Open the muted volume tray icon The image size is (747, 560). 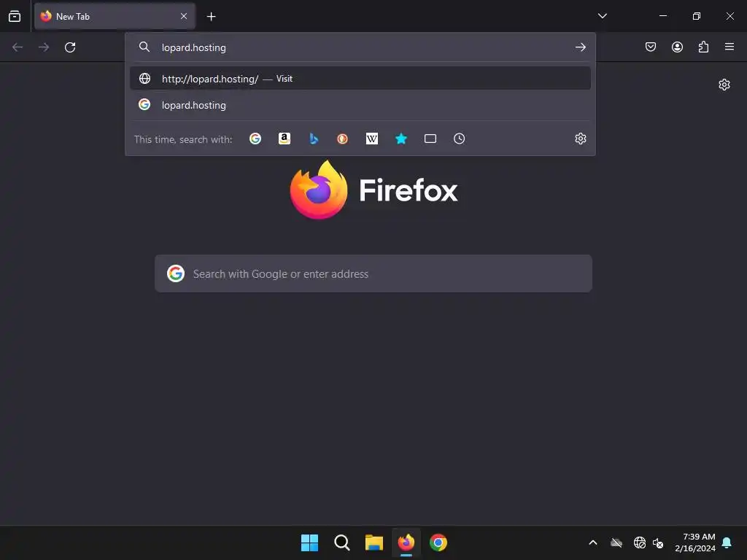pyautogui.click(x=658, y=542)
